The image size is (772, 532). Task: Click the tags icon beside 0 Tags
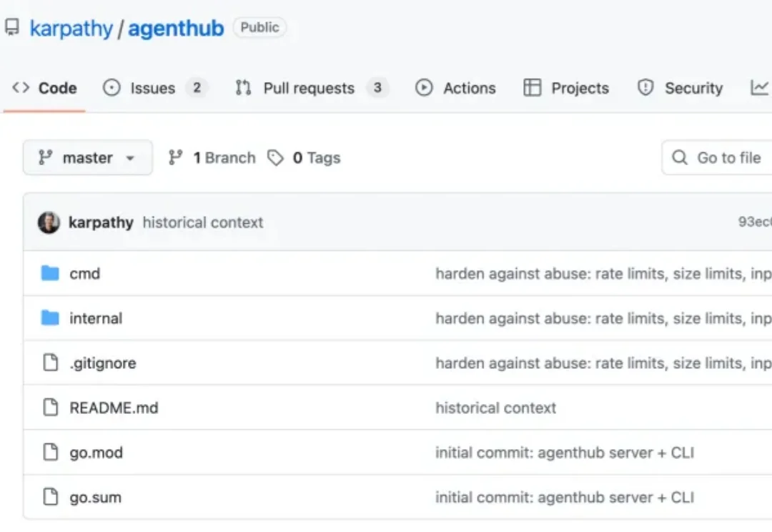(x=277, y=157)
